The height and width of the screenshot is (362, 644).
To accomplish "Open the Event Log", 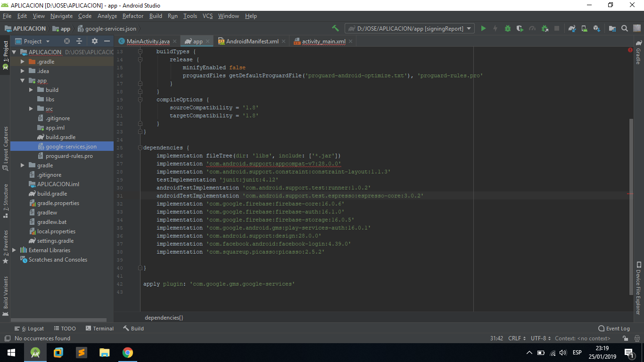I will 614,329.
